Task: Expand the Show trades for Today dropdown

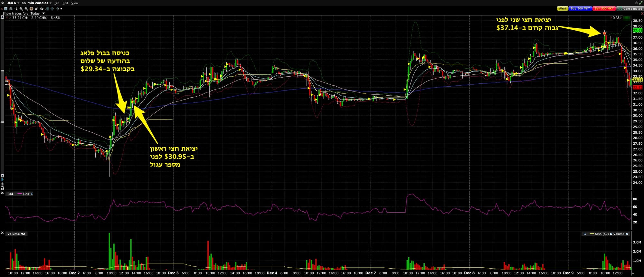Action: point(43,14)
